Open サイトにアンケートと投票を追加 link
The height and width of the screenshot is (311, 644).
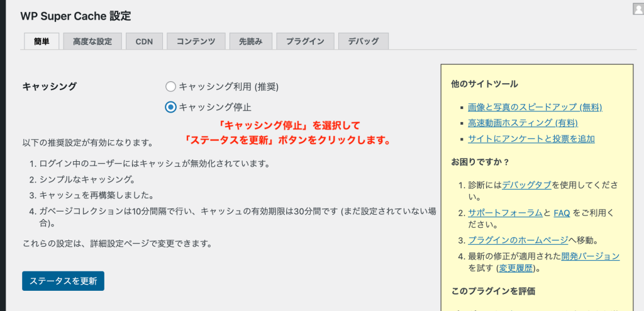tap(531, 139)
